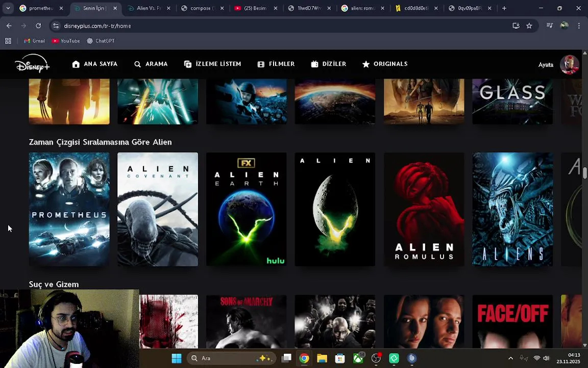Open the apps grid in bookmarks bar

click(x=8, y=41)
